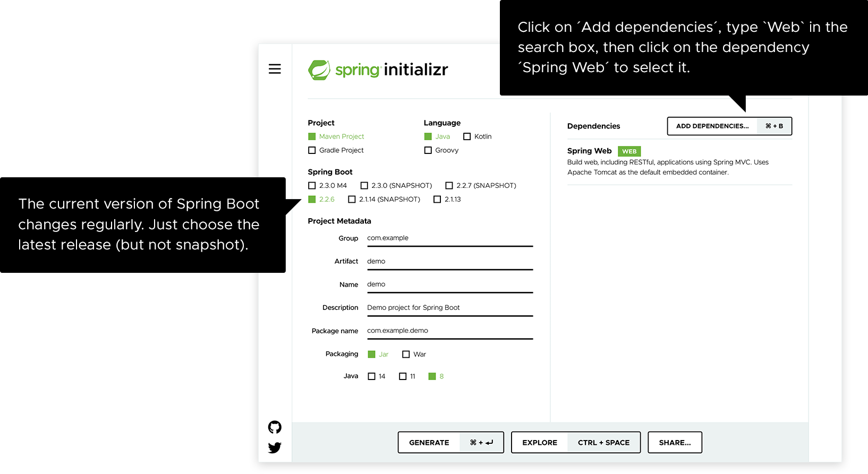Select Spring Boot 2.1.13 version
Screen dimensions: 868x474
tap(437, 199)
